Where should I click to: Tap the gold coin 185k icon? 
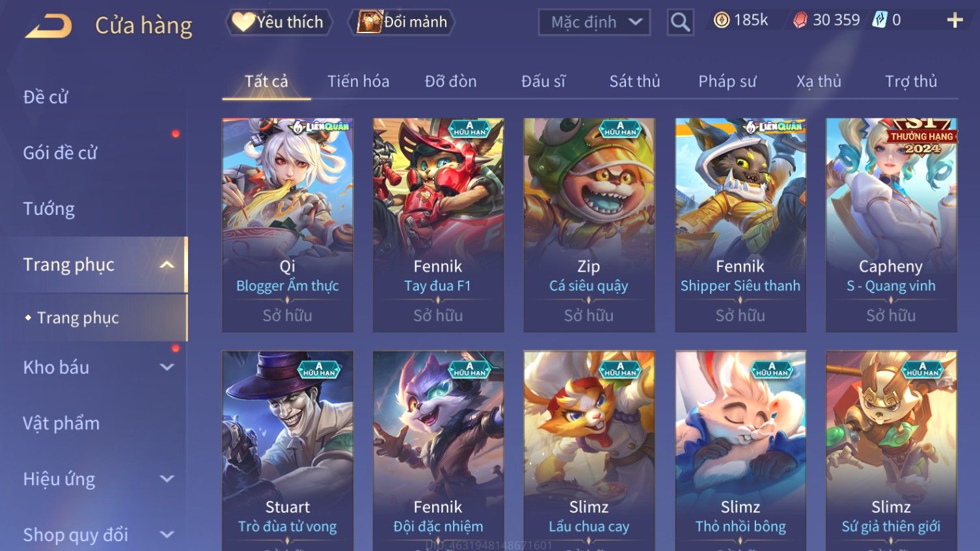click(x=721, y=21)
